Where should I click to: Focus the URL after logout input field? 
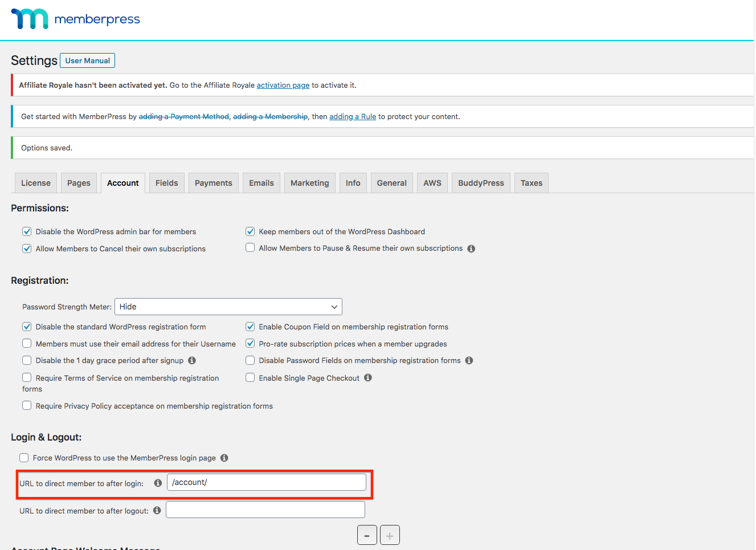[x=265, y=510]
